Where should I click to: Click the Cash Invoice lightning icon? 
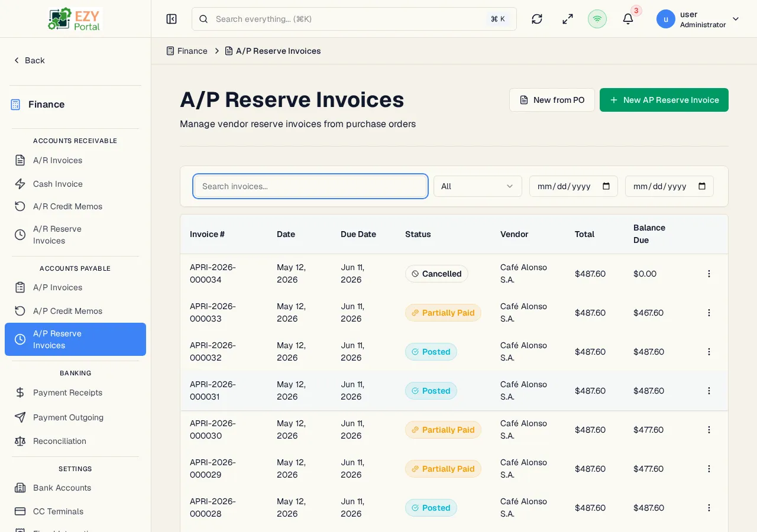(20, 184)
